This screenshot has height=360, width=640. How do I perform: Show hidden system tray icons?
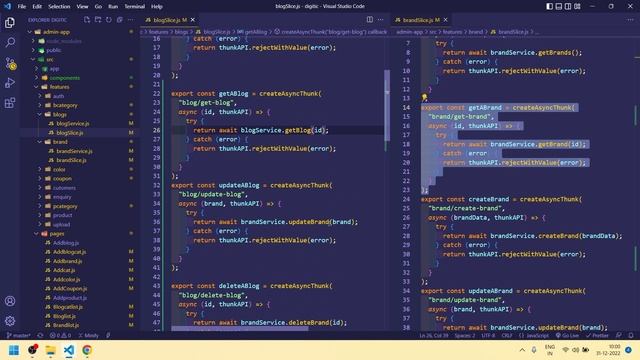click(x=522, y=350)
